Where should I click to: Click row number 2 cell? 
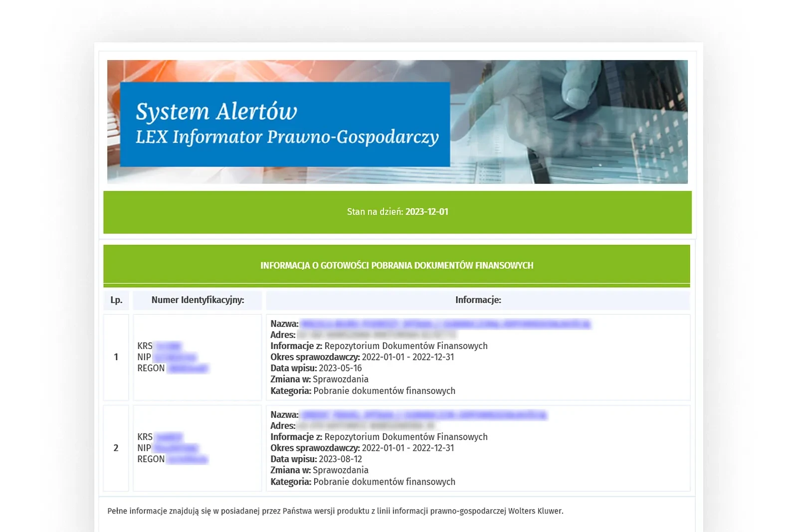pyautogui.click(x=116, y=448)
